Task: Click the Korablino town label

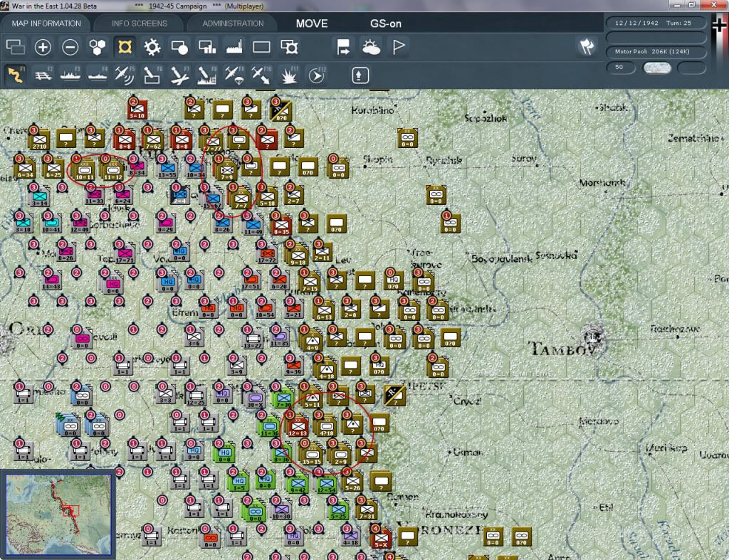Action: (373, 110)
